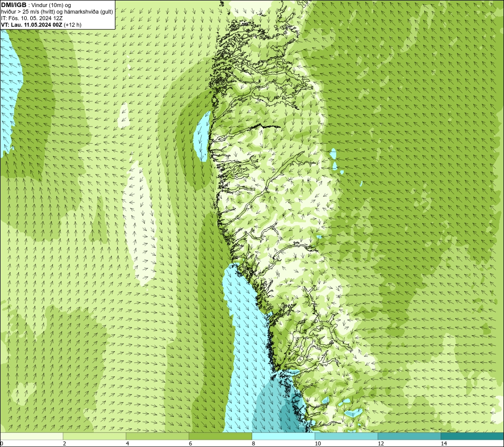Click the '(+12 h)' forecast offset text
The height and width of the screenshot is (447, 504).
click(x=73, y=25)
